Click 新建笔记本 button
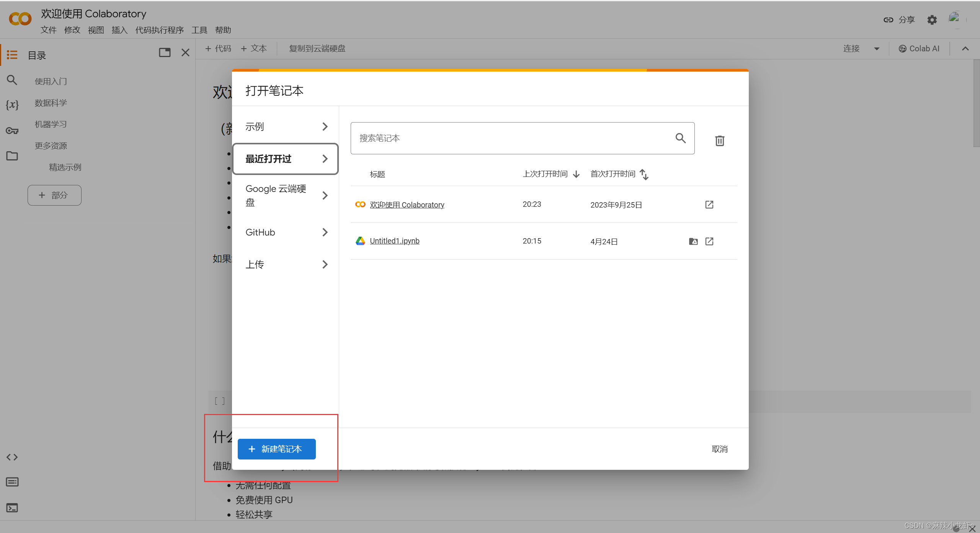The image size is (980, 533). click(x=277, y=449)
